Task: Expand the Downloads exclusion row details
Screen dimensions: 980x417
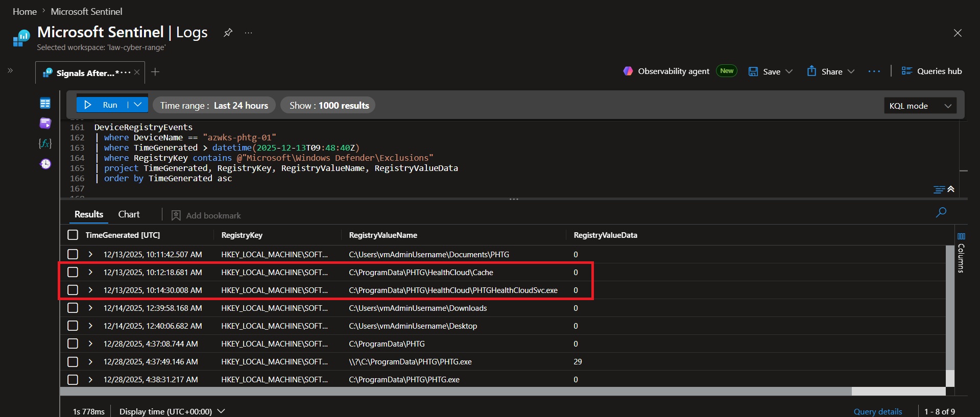Action: pos(90,308)
